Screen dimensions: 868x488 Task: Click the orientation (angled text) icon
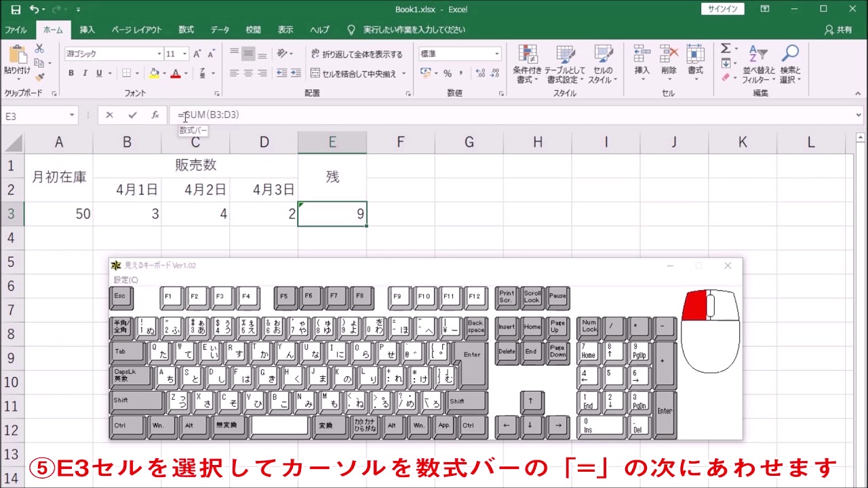(x=281, y=53)
